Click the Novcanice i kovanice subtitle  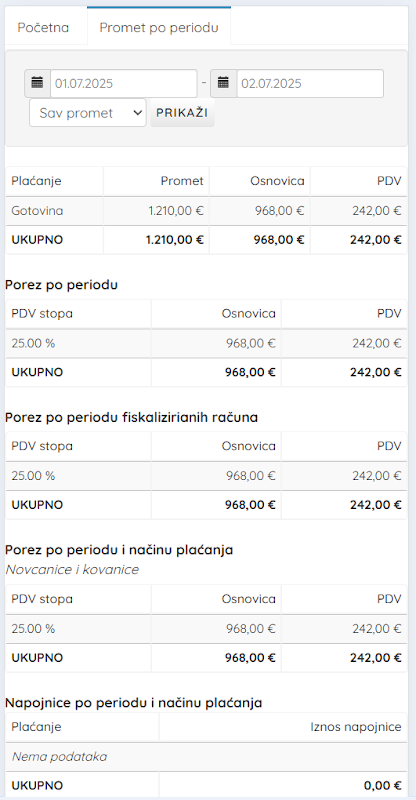click(x=72, y=569)
